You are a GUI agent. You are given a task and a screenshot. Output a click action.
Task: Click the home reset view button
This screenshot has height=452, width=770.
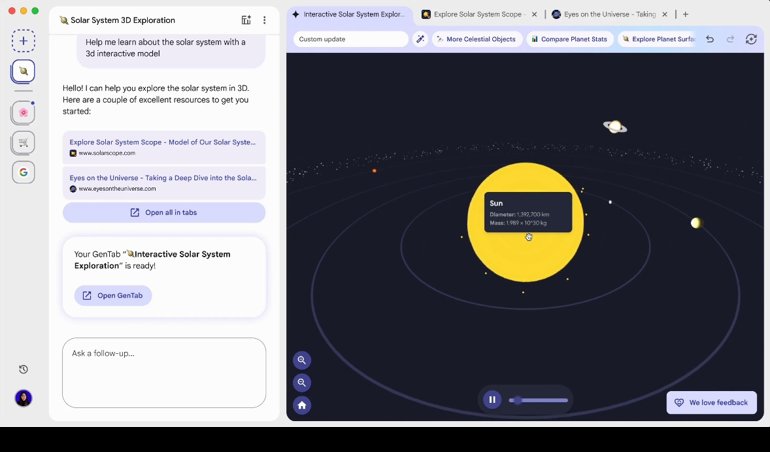[302, 405]
